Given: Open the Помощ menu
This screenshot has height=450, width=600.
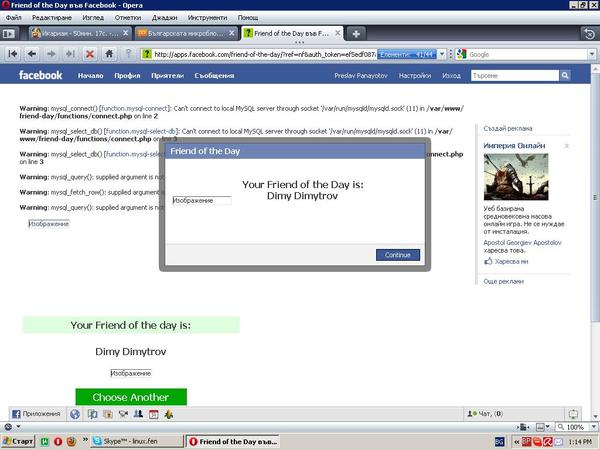Looking at the screenshot, I should 248,18.
